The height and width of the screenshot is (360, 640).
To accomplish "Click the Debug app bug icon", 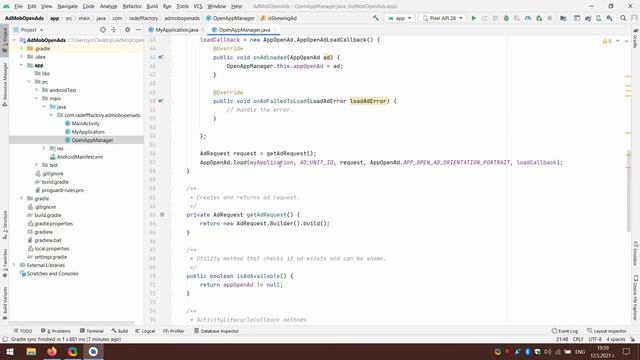I will (506, 18).
